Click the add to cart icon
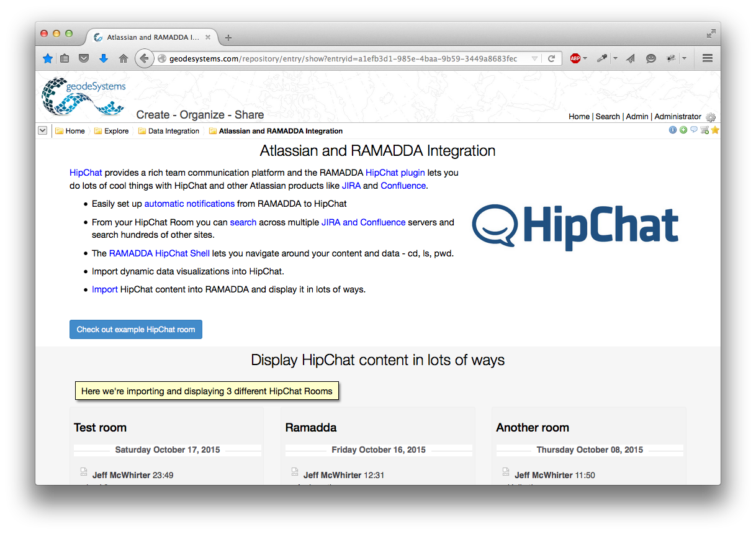Screen dimensions: 756x534 click(x=704, y=130)
